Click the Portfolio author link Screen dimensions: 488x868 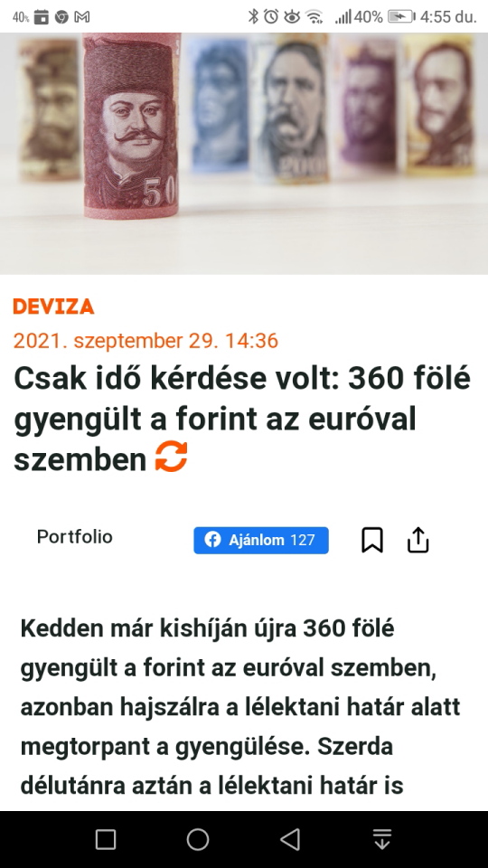coord(75,536)
